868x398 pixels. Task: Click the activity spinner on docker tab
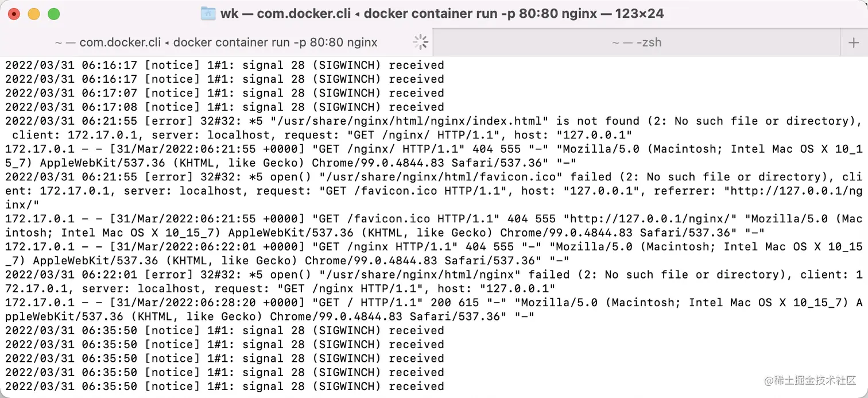click(421, 42)
